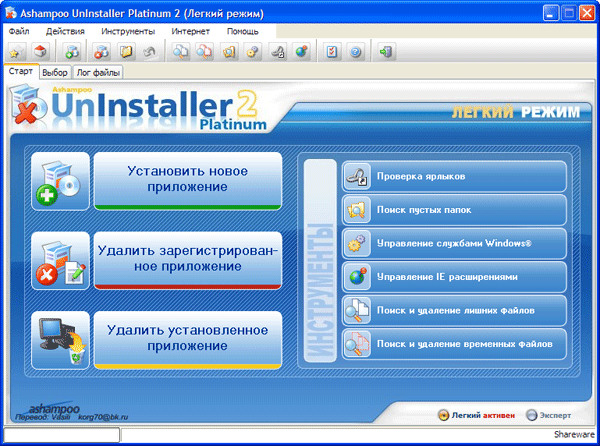Image resolution: width=600 pixels, height=446 pixels.
Task: Click the temporary files search toolbar icon in red
Action: (204, 51)
